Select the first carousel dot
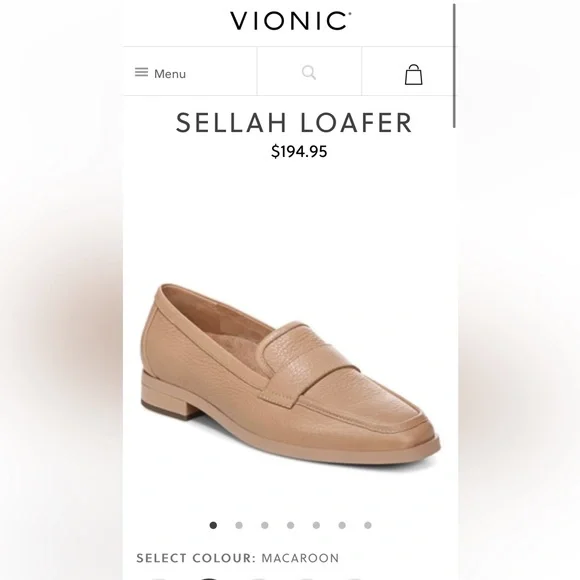The height and width of the screenshot is (580, 580). pos(213,525)
